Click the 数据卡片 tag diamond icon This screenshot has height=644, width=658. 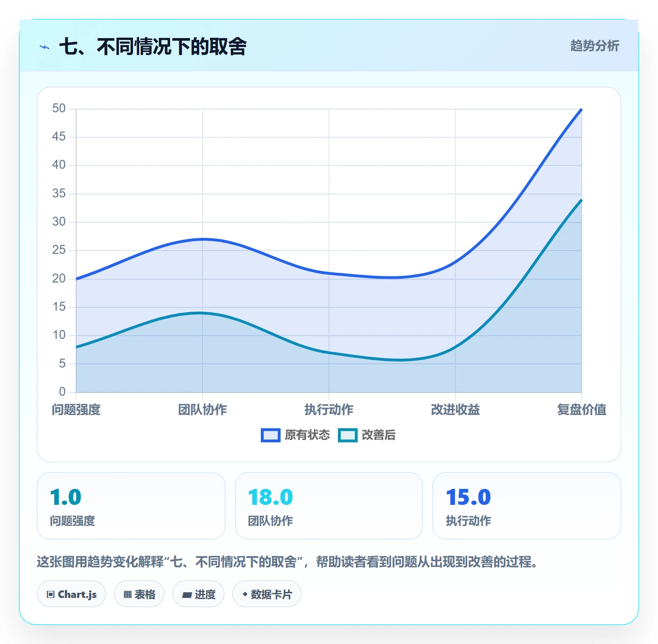(245, 595)
